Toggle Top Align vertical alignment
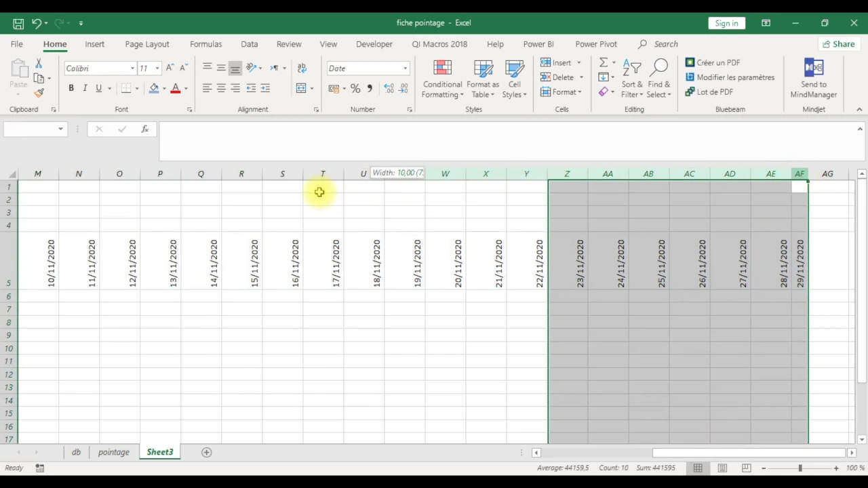The image size is (868, 488). [x=207, y=68]
